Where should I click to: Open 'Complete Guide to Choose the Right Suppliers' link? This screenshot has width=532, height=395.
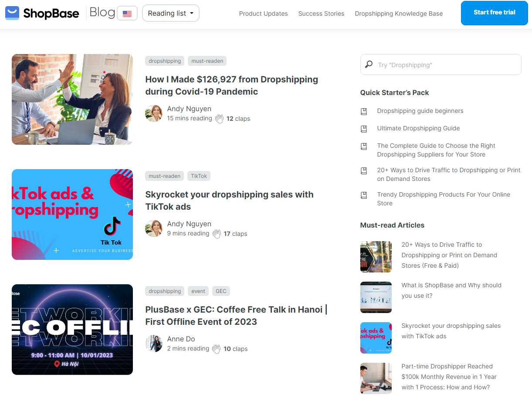(436, 150)
